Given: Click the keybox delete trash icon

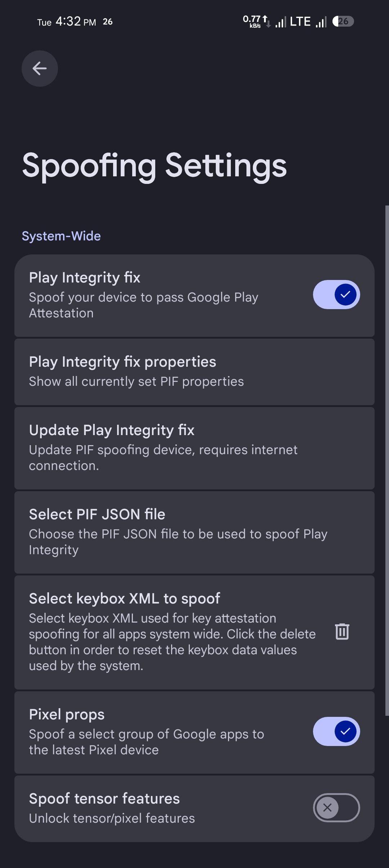Looking at the screenshot, I should 342,632.
